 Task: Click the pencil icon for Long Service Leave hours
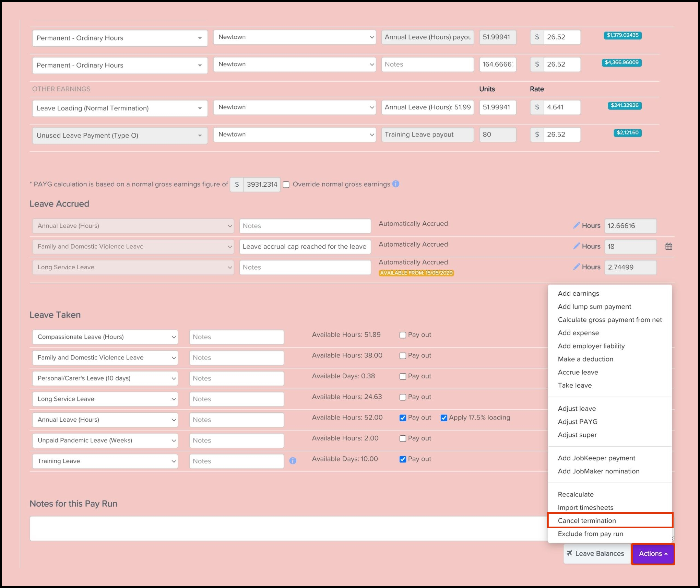coord(577,267)
